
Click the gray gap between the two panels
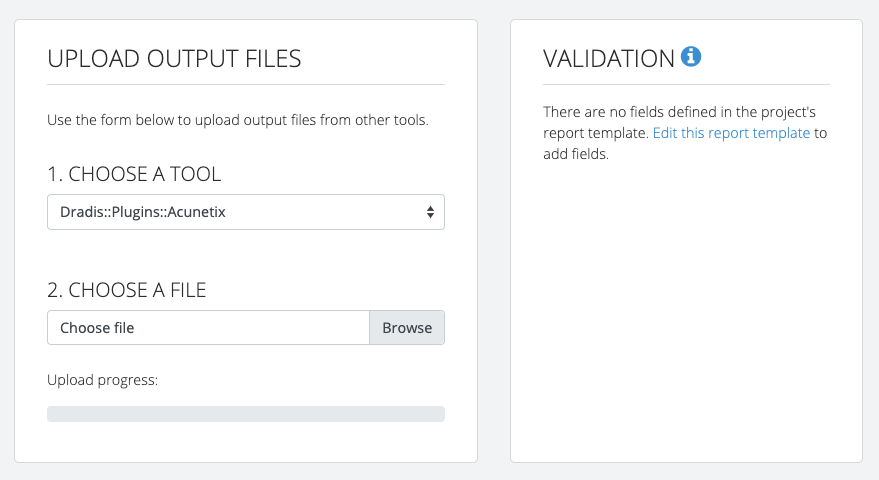pos(494,241)
